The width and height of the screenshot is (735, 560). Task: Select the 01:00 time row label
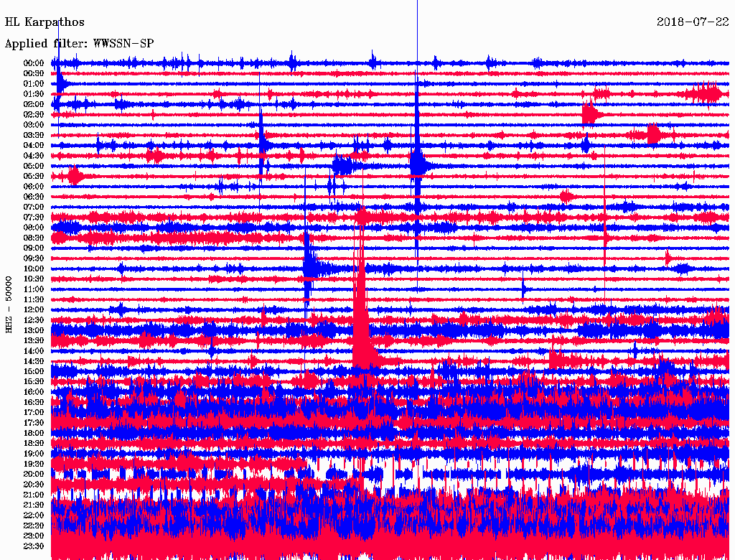pos(34,84)
